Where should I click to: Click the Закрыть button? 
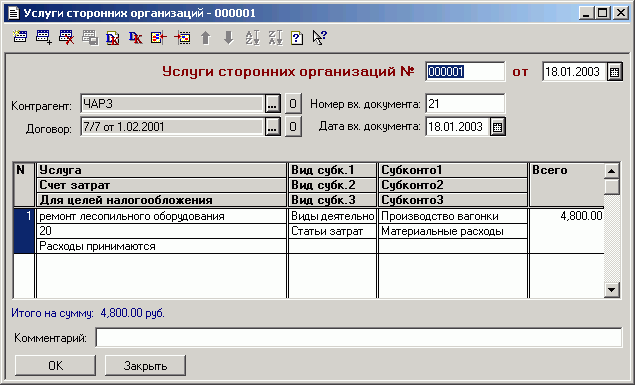pos(145,365)
